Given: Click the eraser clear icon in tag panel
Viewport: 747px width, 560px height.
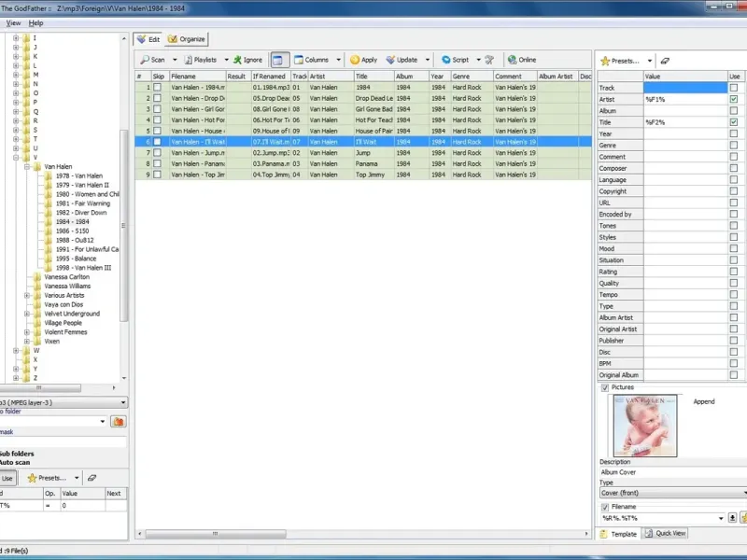Looking at the screenshot, I should tap(665, 61).
